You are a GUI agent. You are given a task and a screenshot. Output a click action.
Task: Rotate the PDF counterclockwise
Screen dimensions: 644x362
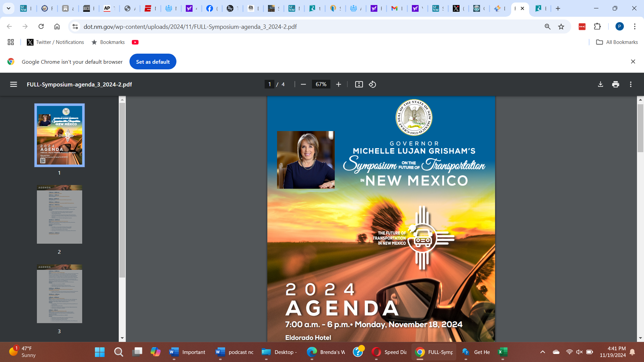point(372,84)
